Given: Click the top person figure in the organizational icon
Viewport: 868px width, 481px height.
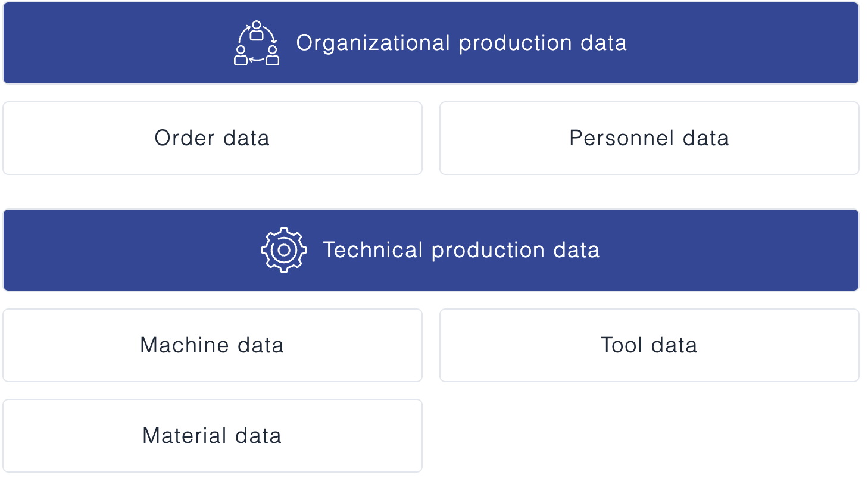Looking at the screenshot, I should pos(257,30).
